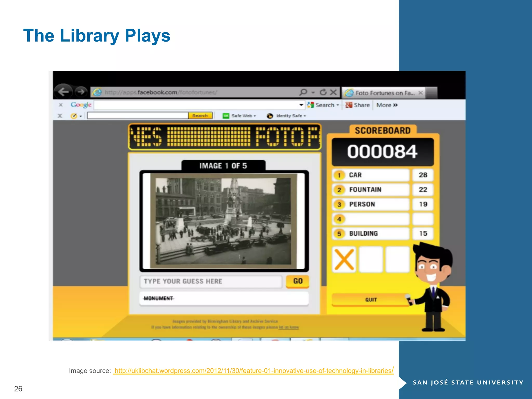This screenshot has height=399, width=532.
Task: Select the FOUNTAIN answer row
Action: [x=371, y=190]
